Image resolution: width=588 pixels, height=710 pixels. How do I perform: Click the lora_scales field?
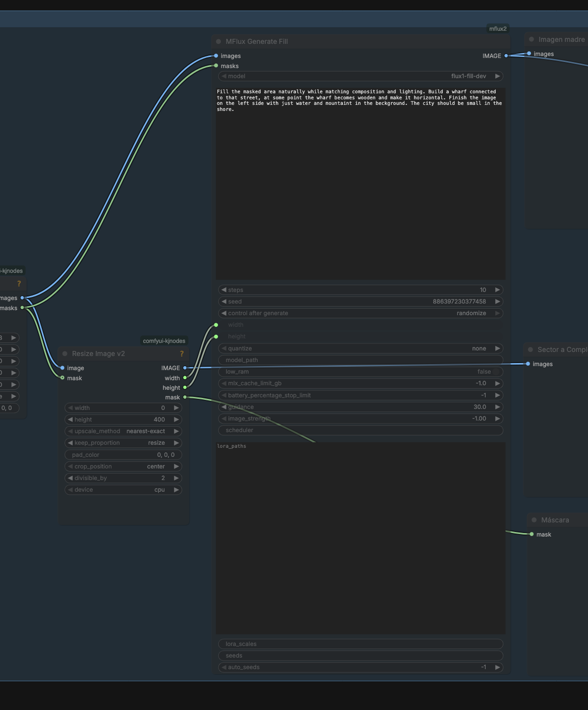[x=361, y=644]
